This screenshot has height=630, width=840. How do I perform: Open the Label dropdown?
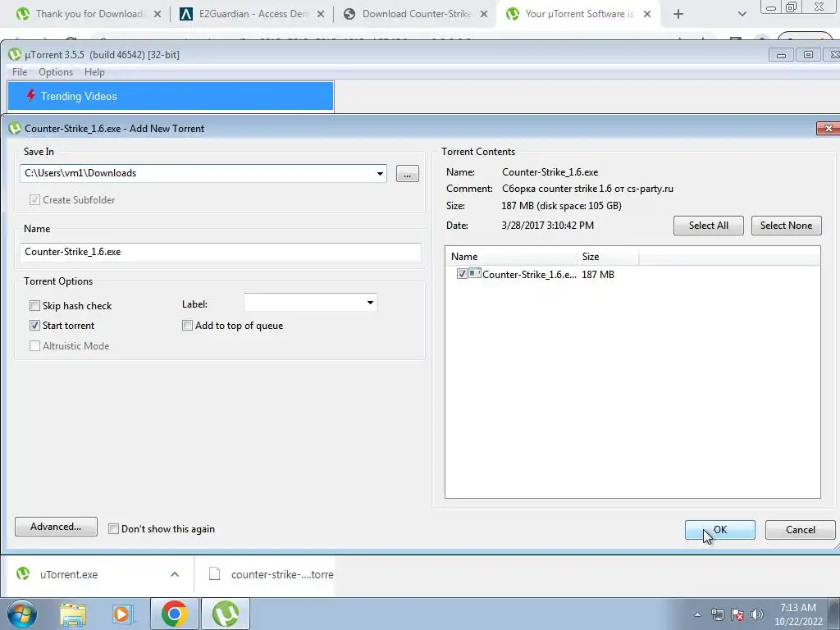(370, 303)
